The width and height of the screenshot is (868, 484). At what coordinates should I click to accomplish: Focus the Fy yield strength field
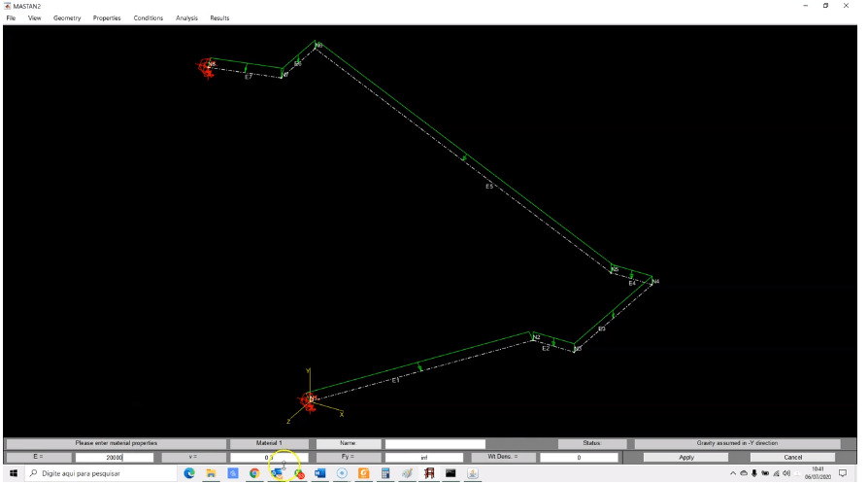click(423, 457)
